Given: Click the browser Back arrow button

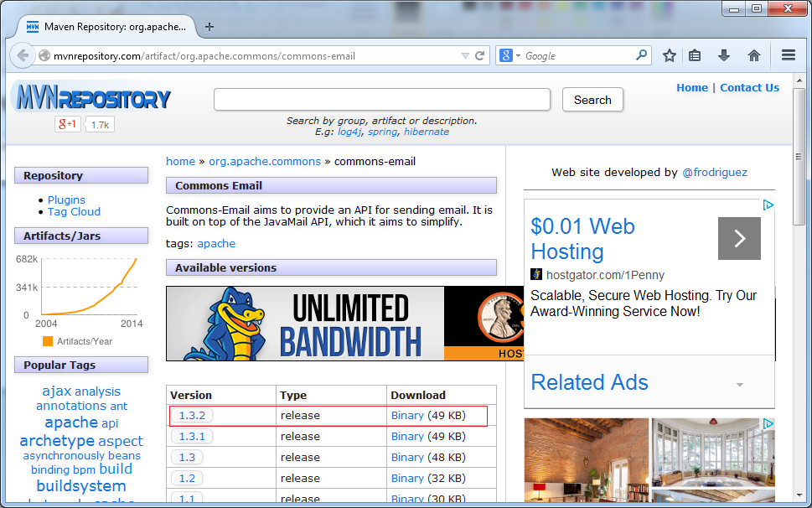Looking at the screenshot, I should [x=23, y=55].
